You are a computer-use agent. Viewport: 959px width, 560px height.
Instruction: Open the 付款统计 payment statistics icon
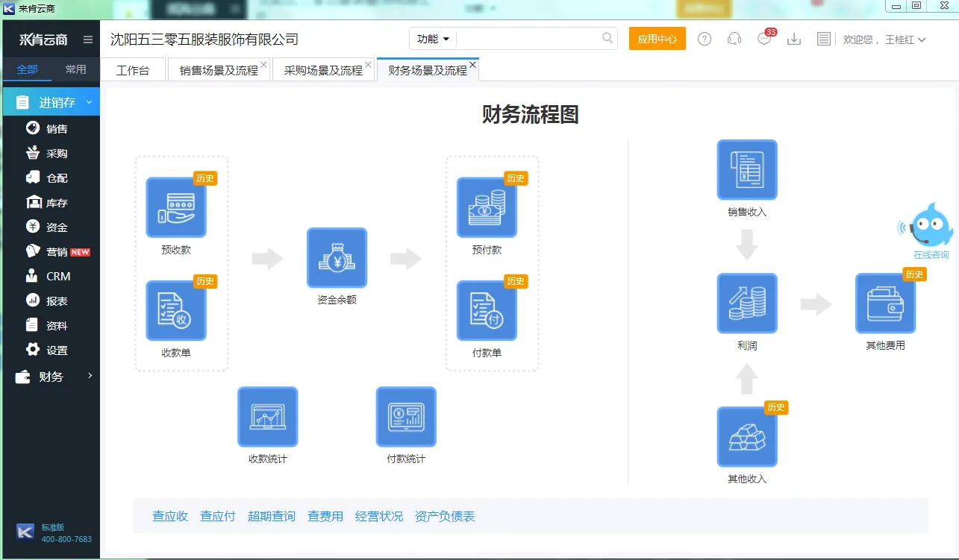click(406, 416)
